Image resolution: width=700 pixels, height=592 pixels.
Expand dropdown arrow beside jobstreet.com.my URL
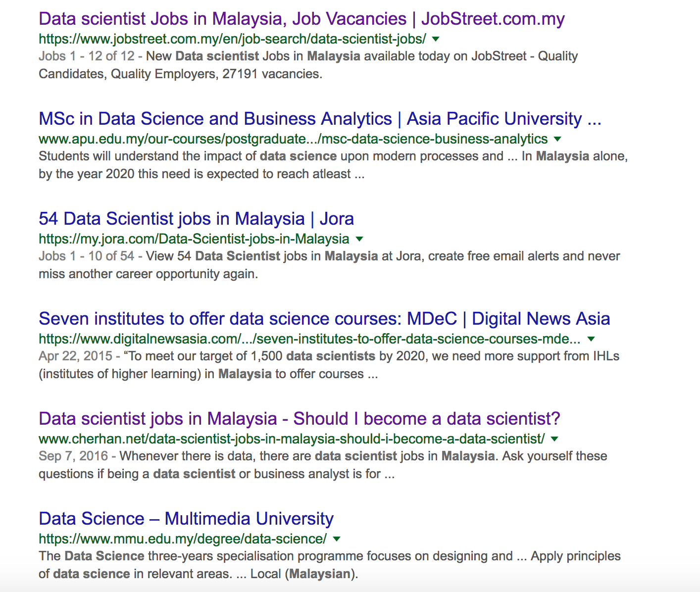436,39
